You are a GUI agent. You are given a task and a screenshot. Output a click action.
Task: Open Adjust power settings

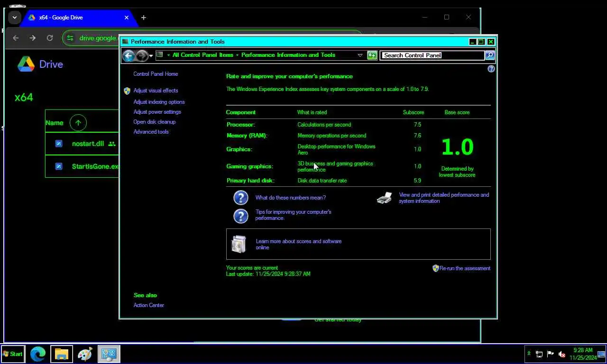(157, 112)
